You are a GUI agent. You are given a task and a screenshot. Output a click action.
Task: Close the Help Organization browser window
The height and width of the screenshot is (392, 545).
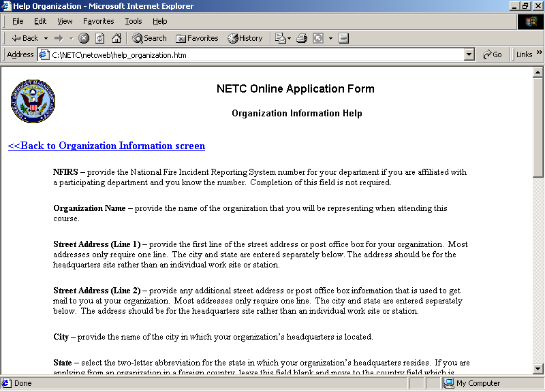coord(538,6)
